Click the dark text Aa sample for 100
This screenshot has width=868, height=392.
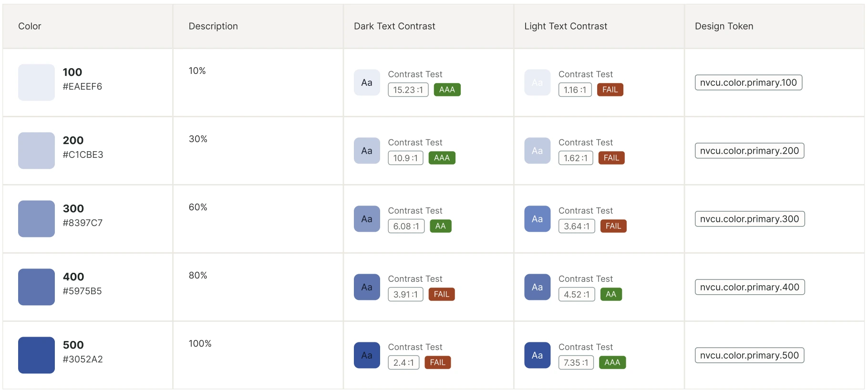367,83
